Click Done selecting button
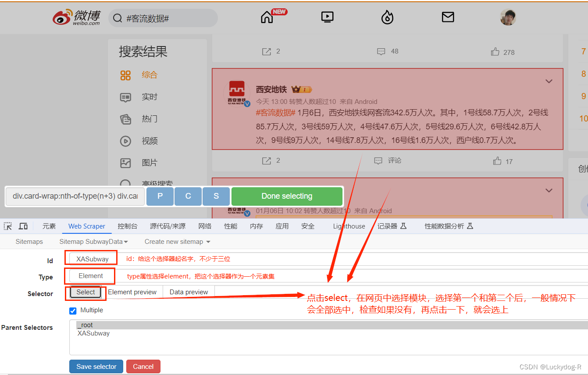The image size is (588, 375). 287,196
